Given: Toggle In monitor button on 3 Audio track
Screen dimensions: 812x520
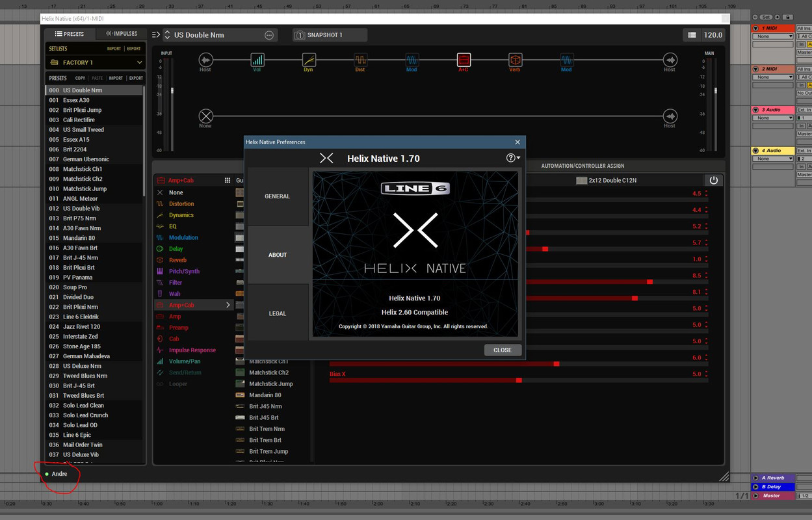Looking at the screenshot, I should click(x=802, y=125).
